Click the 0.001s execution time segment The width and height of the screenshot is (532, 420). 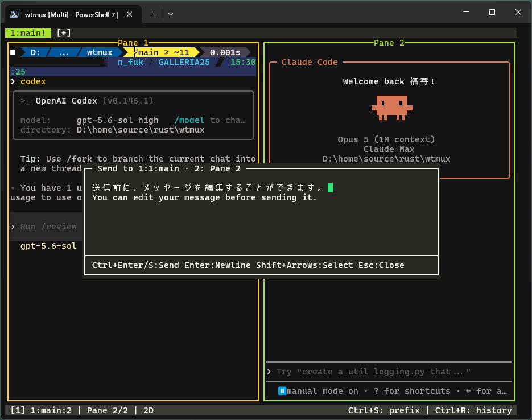coord(225,52)
